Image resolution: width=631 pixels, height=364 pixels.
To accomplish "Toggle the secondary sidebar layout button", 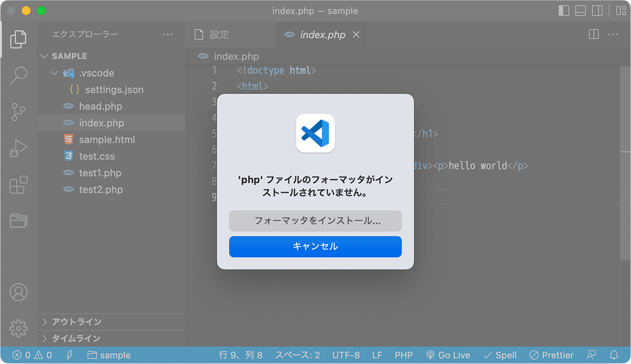I will click(x=597, y=11).
